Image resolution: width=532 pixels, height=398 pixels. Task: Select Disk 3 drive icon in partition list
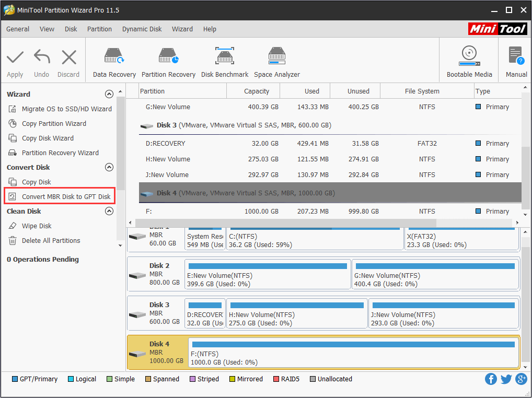click(x=146, y=126)
